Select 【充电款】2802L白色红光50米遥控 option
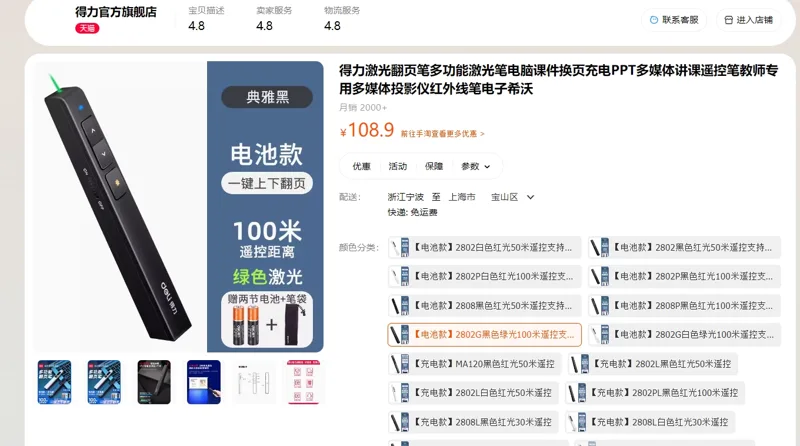Image resolution: width=800 pixels, height=446 pixels. [x=473, y=393]
